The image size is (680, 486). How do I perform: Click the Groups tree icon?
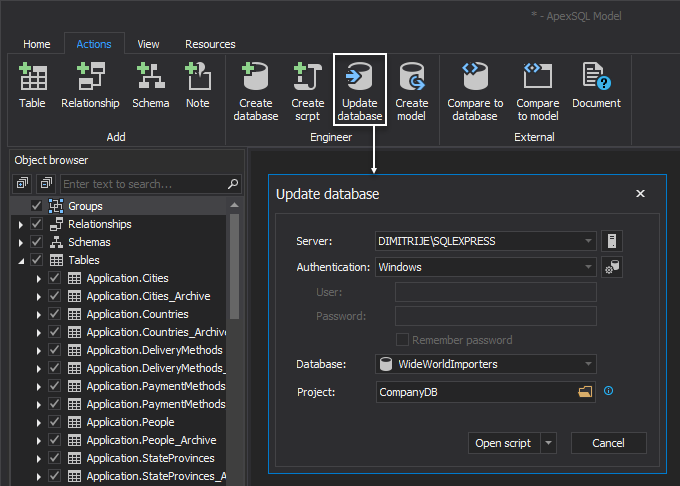tap(56, 206)
